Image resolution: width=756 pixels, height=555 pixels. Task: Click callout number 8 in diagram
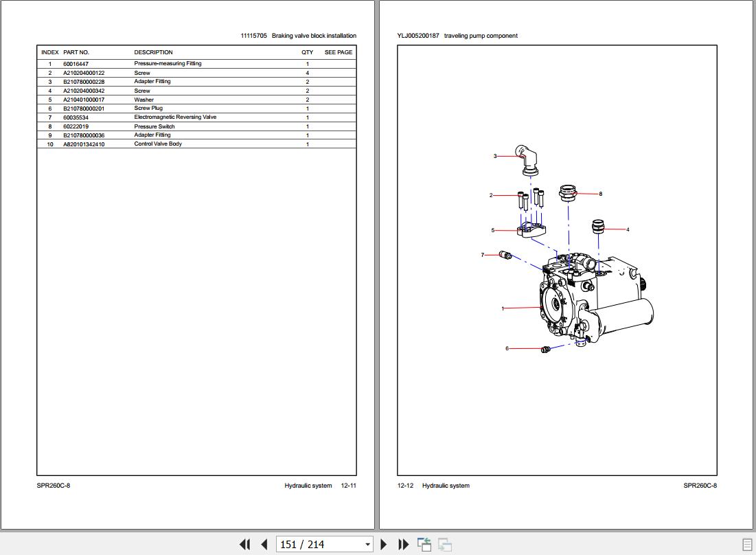(600, 194)
